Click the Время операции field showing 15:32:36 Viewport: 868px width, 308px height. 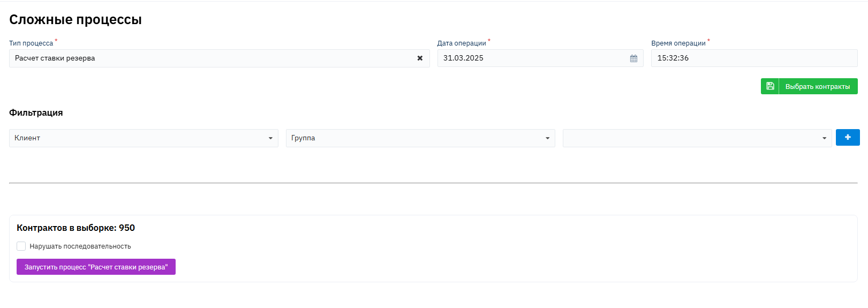click(754, 58)
